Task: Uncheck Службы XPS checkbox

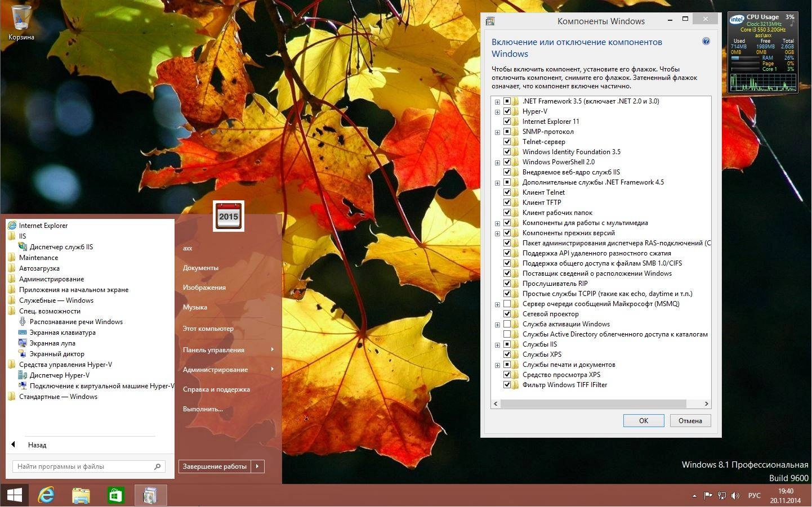Action: pos(507,355)
